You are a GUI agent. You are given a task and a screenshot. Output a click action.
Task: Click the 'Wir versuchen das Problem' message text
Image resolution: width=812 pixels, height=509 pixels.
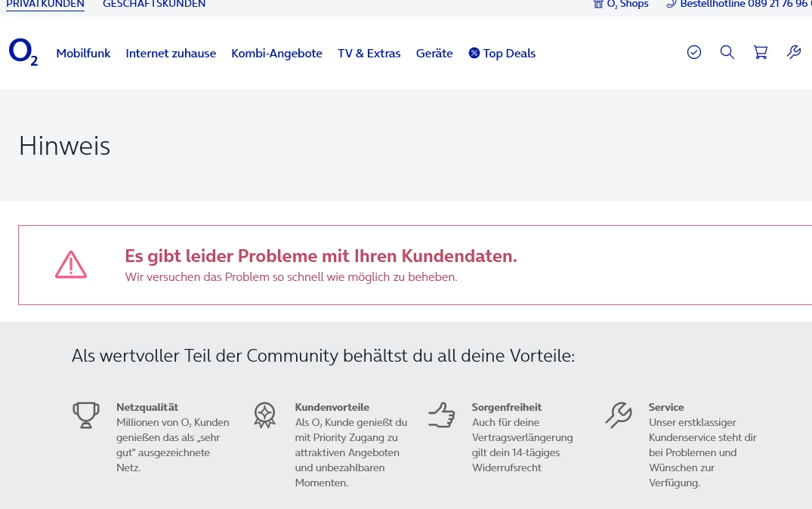click(291, 277)
